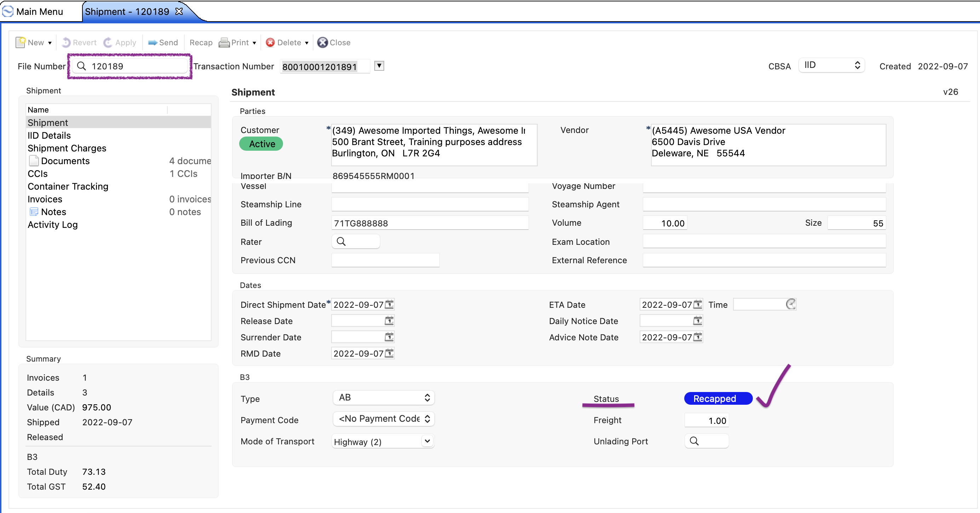
Task: Open the Transaction Number dropdown arrow
Action: [379, 66]
